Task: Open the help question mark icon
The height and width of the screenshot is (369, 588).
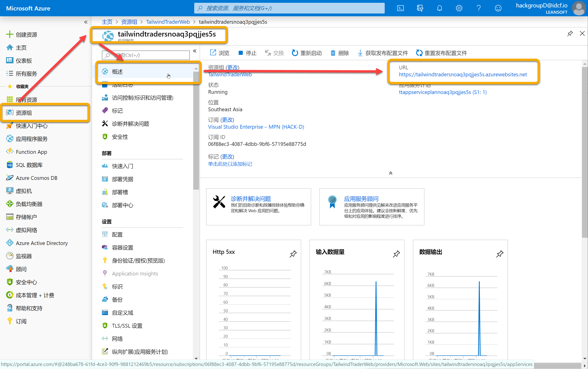Action: coord(478,8)
